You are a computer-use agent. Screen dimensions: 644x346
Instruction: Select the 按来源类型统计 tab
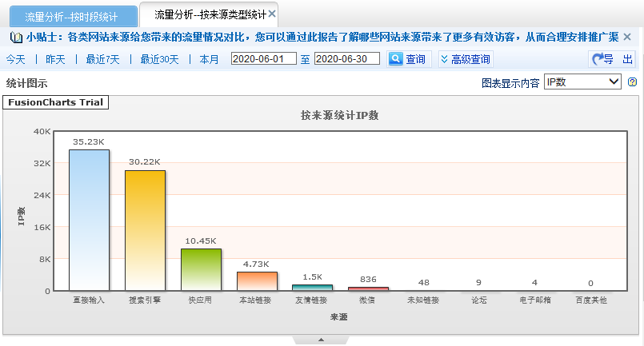pos(204,14)
